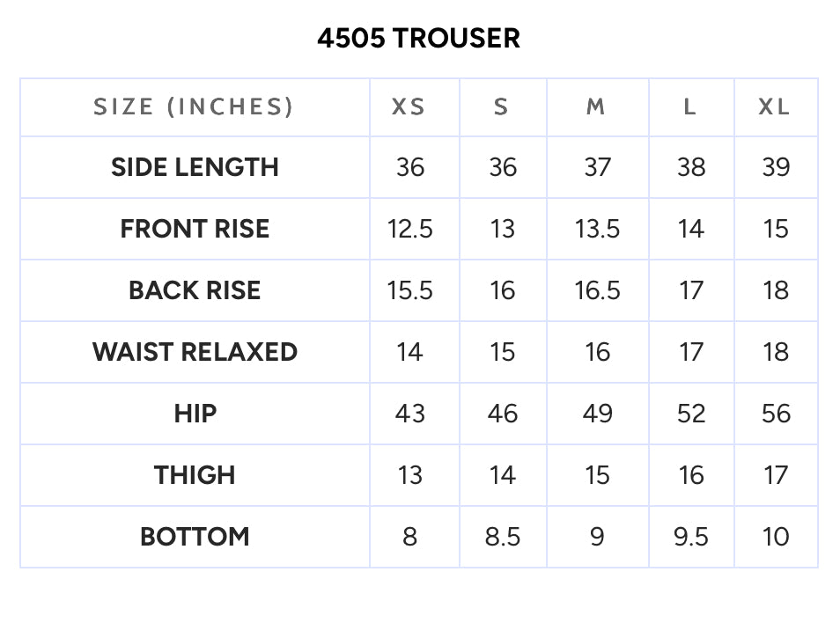
Task: Select the BACK RISE row label
Action: pyautogui.click(x=195, y=290)
